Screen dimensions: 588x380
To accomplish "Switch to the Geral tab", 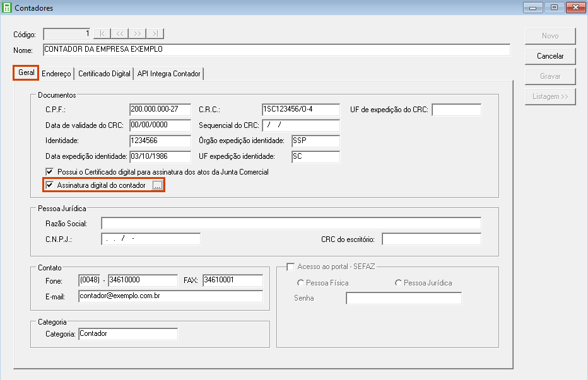I will click(26, 72).
